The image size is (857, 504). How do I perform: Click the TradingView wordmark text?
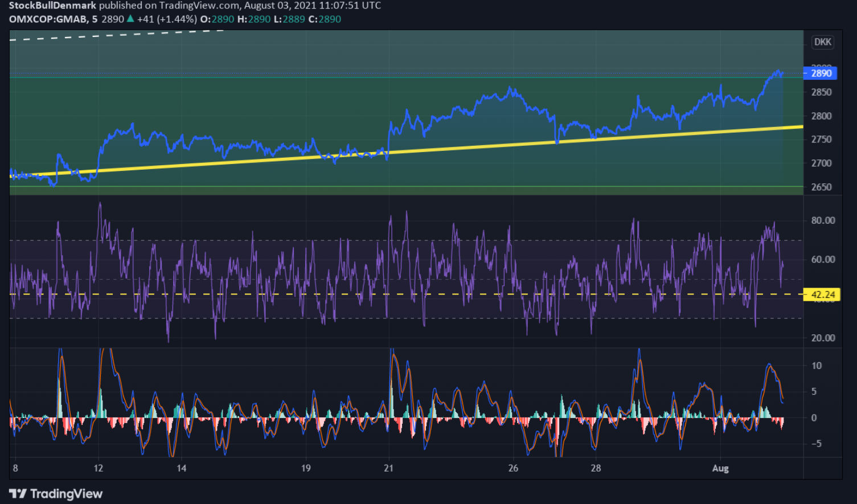click(x=66, y=494)
